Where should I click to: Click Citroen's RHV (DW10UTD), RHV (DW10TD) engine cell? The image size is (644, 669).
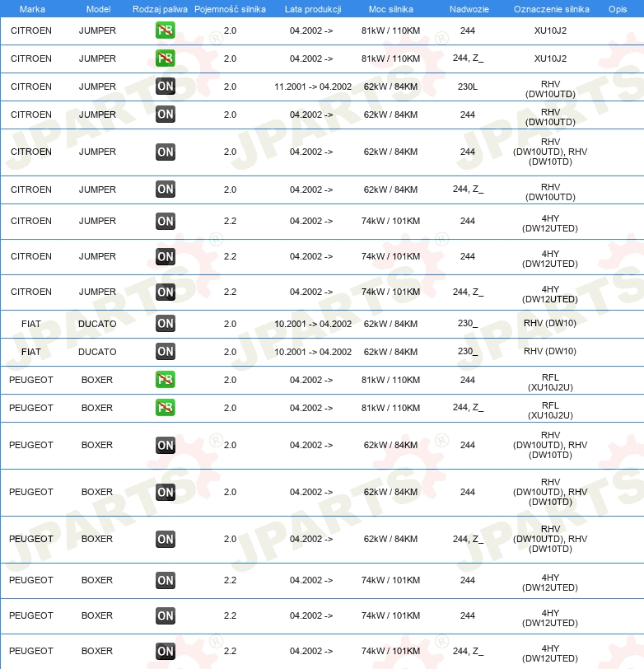click(550, 152)
